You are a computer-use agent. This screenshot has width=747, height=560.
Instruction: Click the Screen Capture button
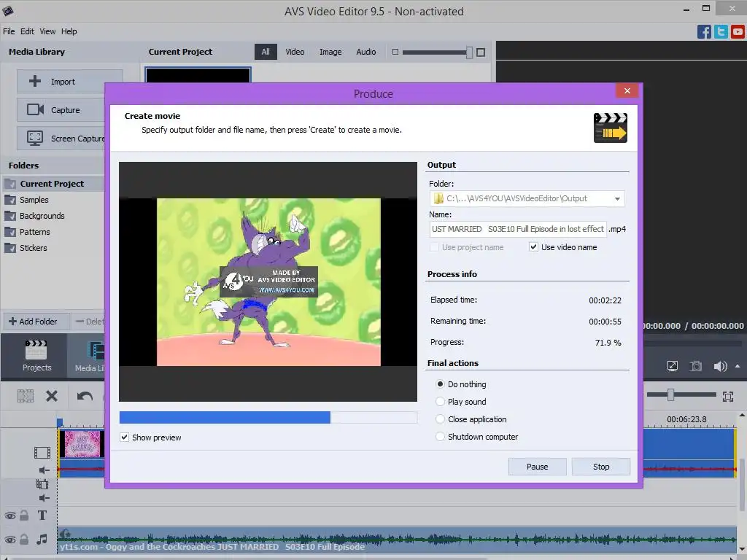click(x=61, y=139)
